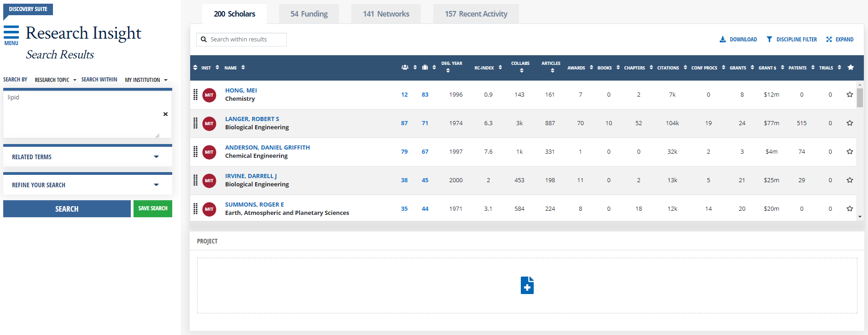Click the lipid search topic text box
The height and width of the screenshot is (335, 868).
pyautogui.click(x=87, y=115)
